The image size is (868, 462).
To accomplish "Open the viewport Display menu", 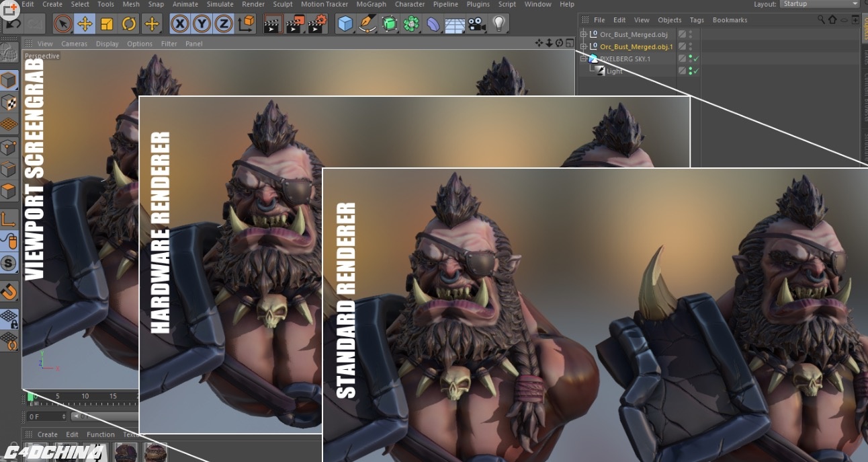I will (x=107, y=44).
